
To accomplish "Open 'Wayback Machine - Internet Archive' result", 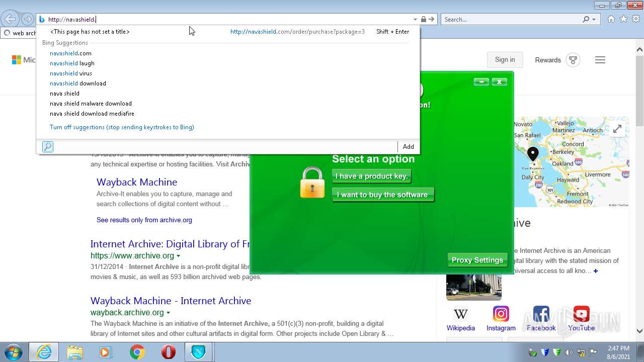I will coord(171,301).
